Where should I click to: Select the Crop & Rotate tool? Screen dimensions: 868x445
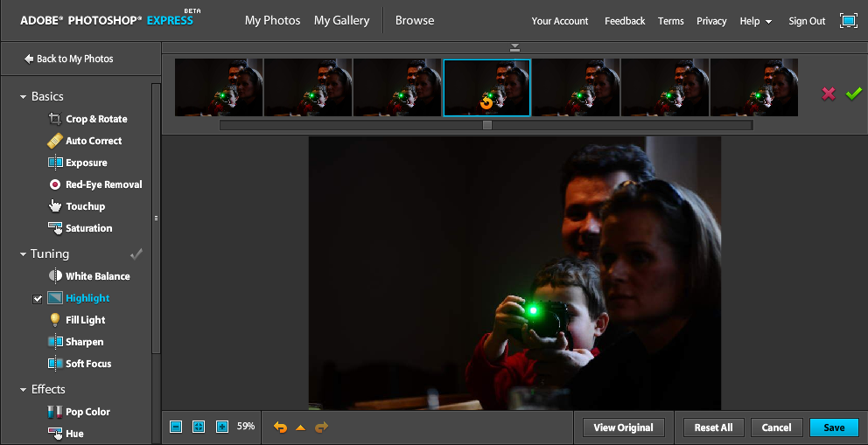[95, 119]
